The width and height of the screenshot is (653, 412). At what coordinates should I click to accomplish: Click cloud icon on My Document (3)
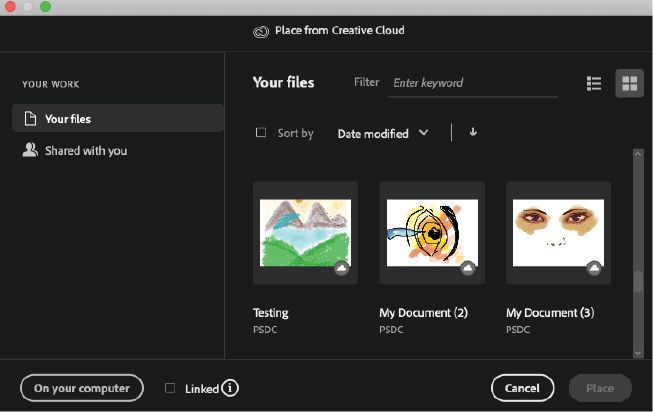tap(594, 268)
